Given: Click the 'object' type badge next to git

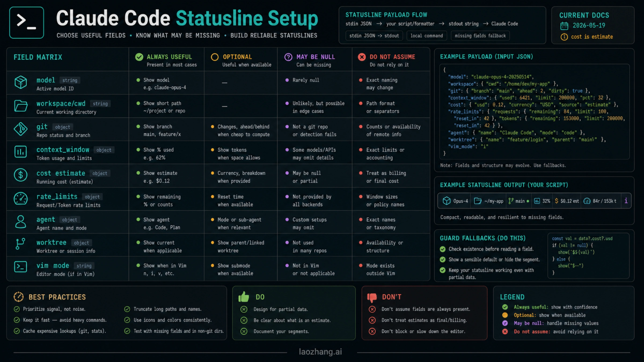Looking at the screenshot, I should [x=63, y=127].
